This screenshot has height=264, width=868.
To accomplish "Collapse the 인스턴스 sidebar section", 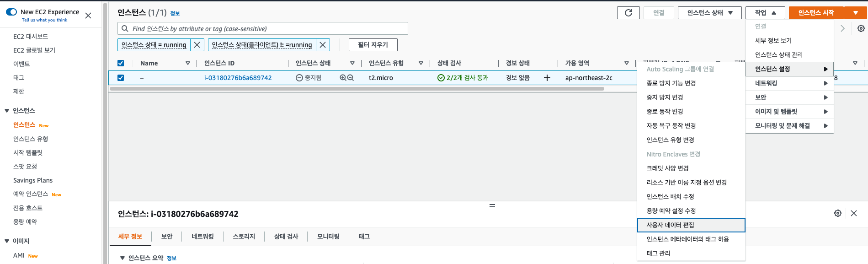I will click(7, 111).
